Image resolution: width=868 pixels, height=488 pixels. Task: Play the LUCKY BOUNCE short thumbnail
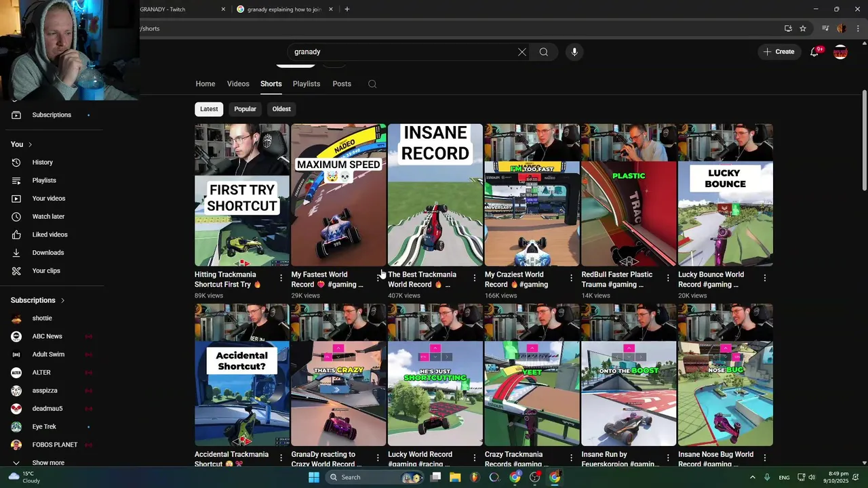click(726, 195)
